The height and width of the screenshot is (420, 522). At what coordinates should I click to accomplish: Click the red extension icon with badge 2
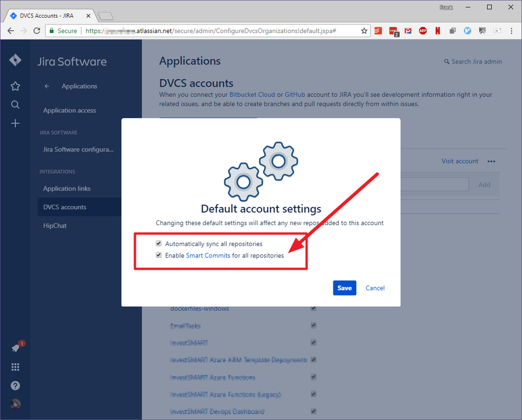394,32
